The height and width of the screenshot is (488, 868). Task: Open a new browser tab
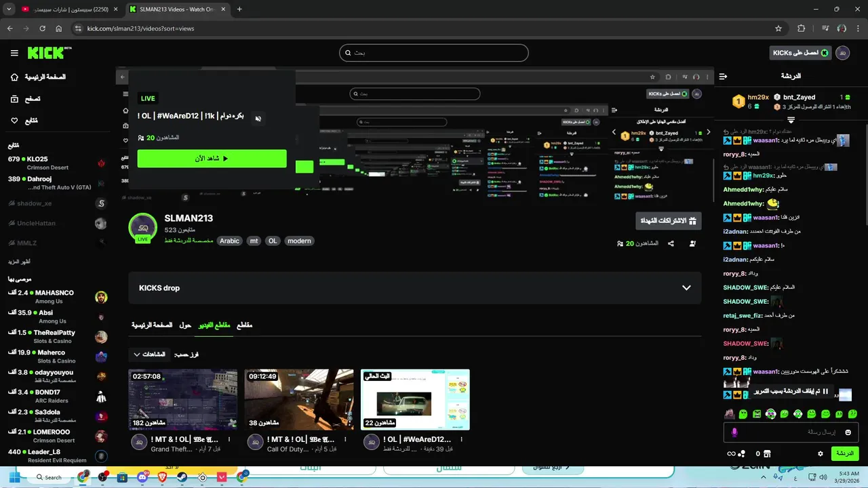239,9
